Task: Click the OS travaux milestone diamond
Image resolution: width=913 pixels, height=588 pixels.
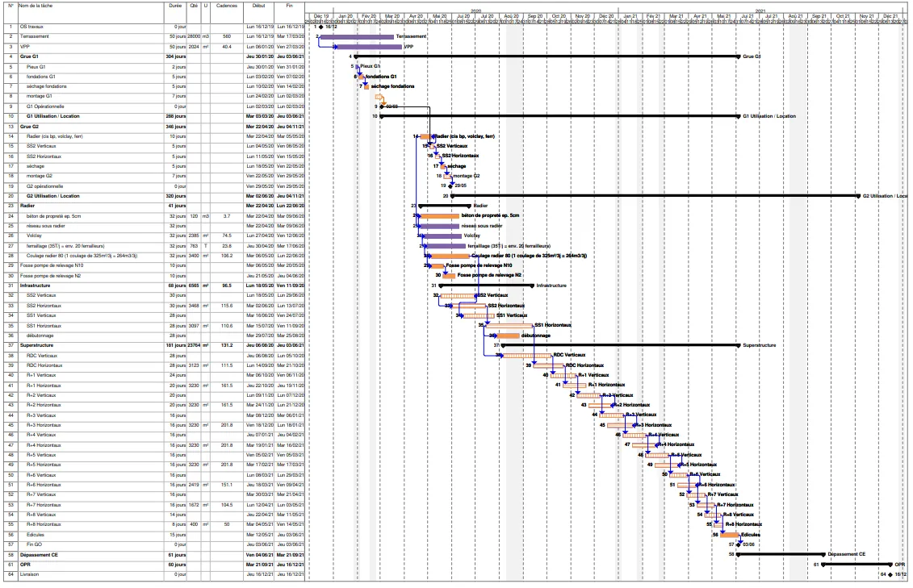Action: 320,27
